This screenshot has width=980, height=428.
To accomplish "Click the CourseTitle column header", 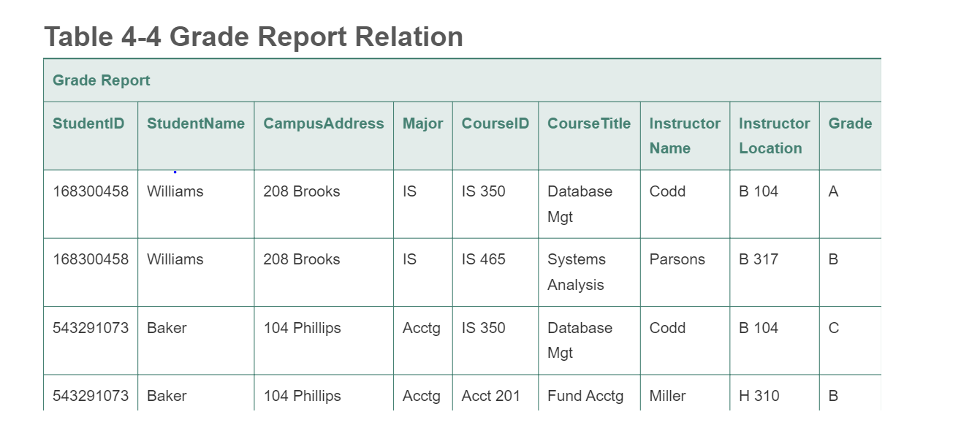I will point(589,123).
